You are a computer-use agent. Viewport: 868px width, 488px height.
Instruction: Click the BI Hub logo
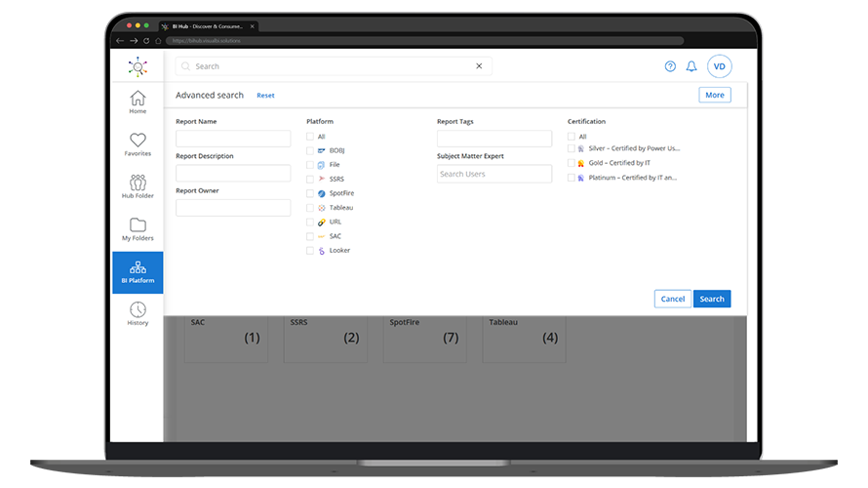(138, 66)
